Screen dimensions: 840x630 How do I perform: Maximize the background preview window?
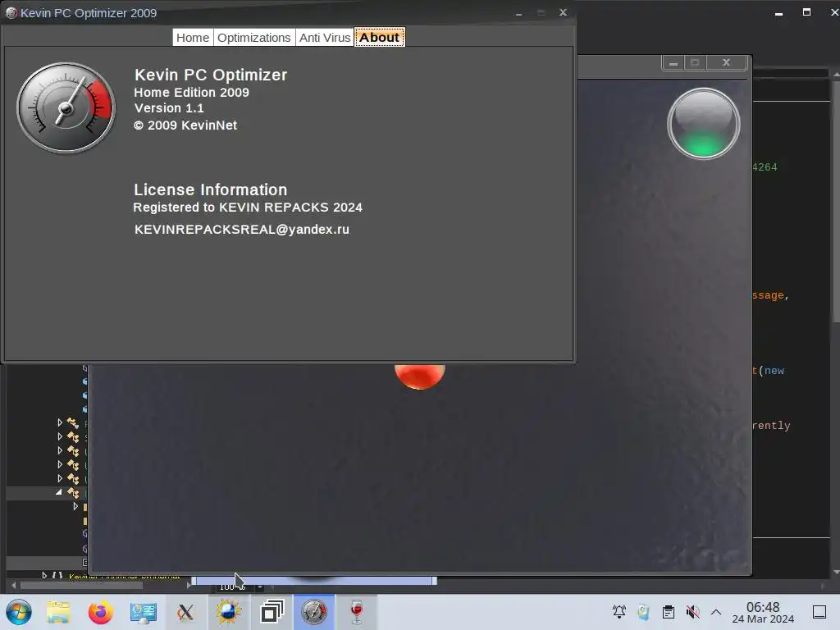696,62
